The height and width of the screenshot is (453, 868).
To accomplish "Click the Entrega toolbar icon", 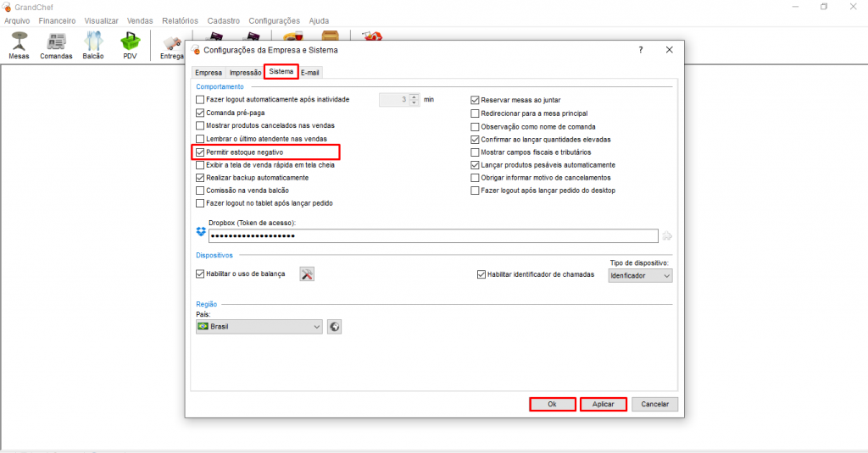I will click(172, 46).
